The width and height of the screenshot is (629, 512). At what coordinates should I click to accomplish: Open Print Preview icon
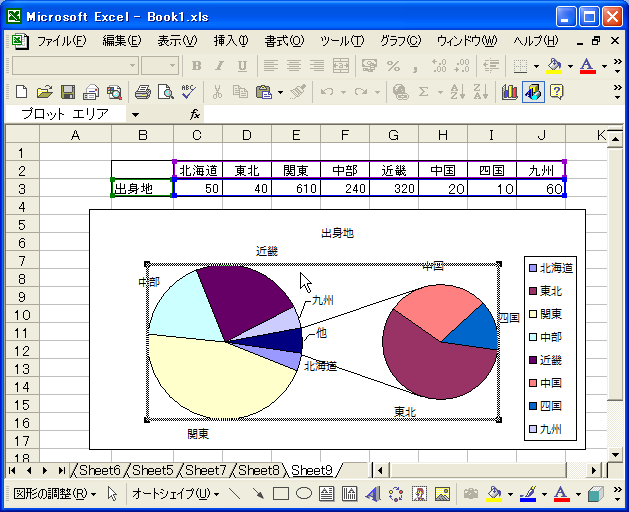click(x=165, y=92)
